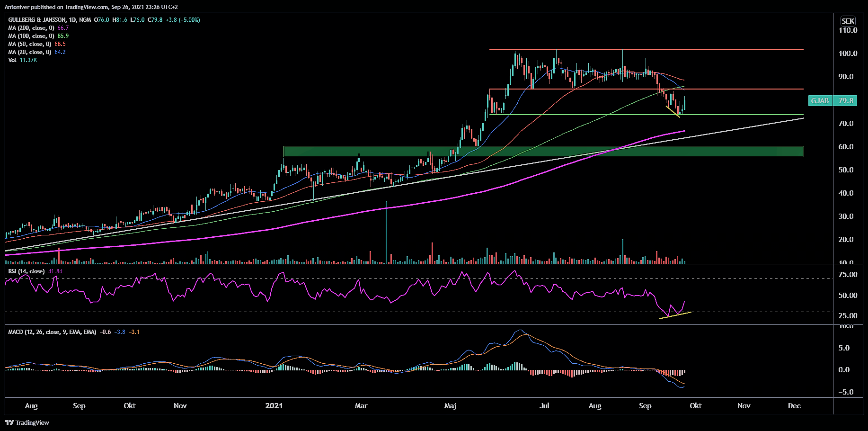This screenshot has height=431, width=868.
Task: Click the green support zone rectangle
Action: 543,152
